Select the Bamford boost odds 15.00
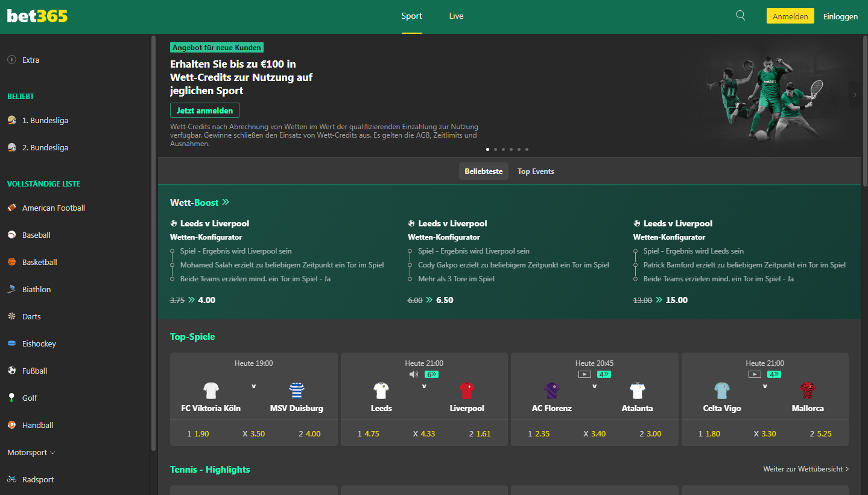 click(677, 300)
